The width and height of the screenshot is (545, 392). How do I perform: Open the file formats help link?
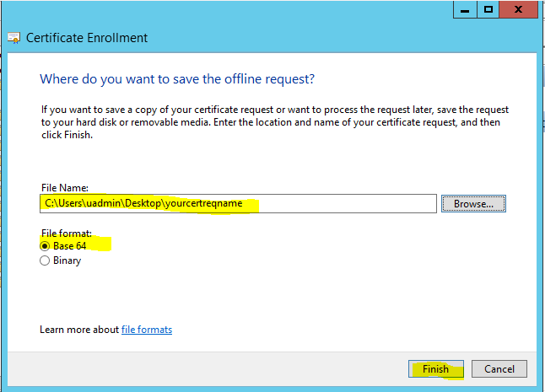pos(147,330)
